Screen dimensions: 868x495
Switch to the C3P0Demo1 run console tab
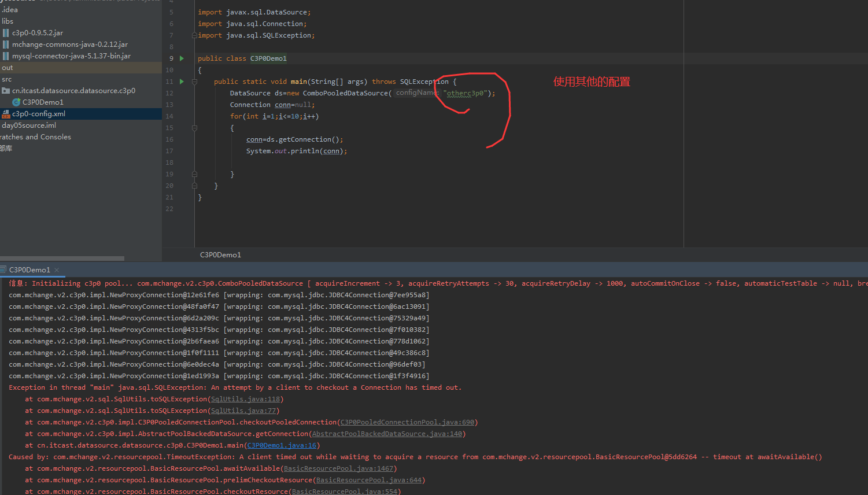pos(29,270)
